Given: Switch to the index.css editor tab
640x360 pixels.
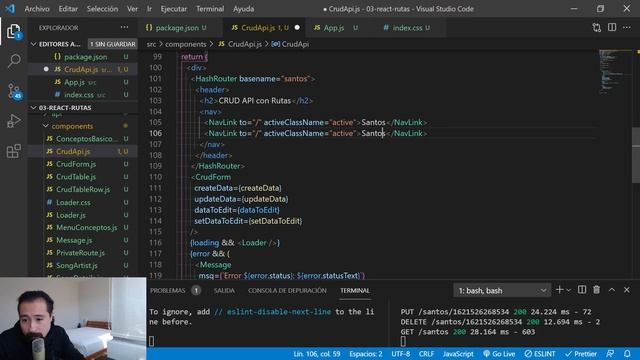Looking at the screenshot, I should click(410, 28).
